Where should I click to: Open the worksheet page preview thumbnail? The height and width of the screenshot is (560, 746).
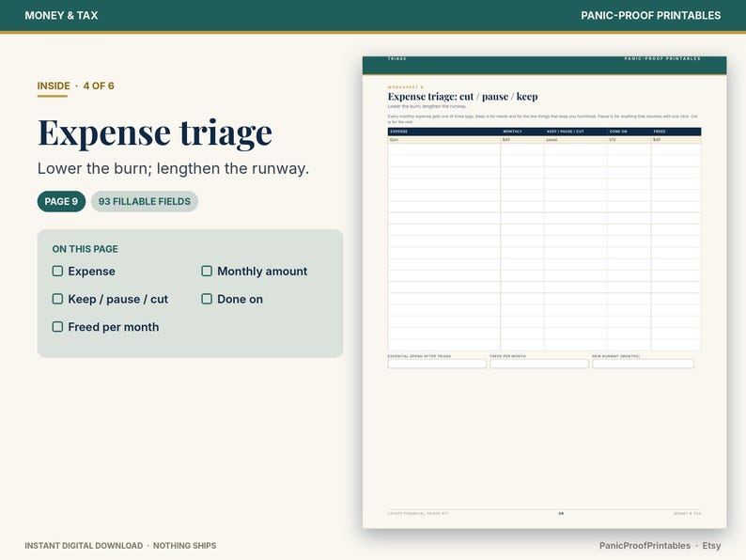tap(544, 292)
